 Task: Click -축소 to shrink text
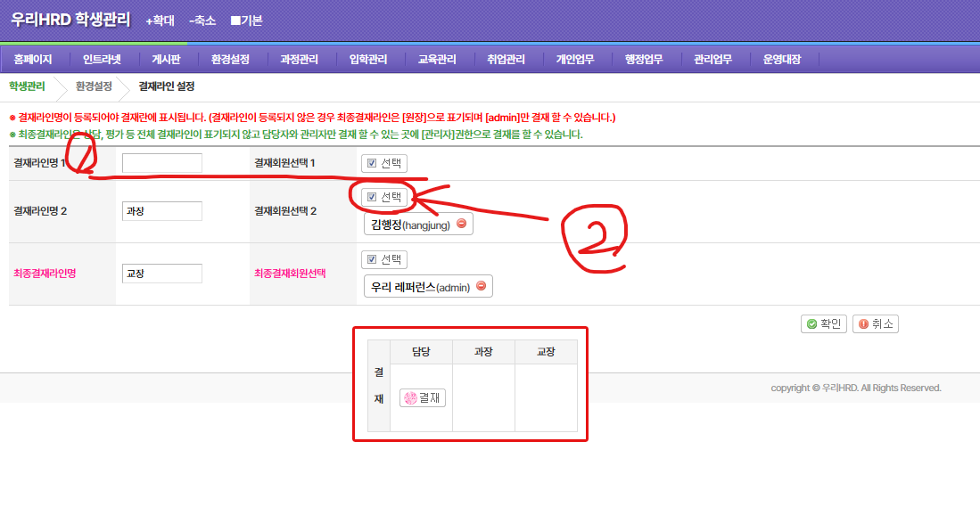pos(202,20)
